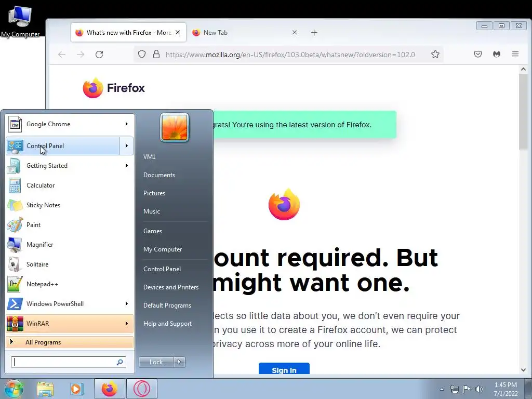This screenshot has width=532, height=399.
Task: Go back in Firefox
Action: pos(62,55)
